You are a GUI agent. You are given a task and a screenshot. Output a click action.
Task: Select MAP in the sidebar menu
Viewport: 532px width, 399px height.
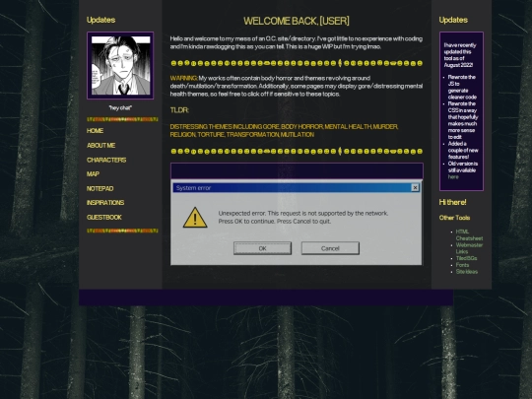point(93,174)
